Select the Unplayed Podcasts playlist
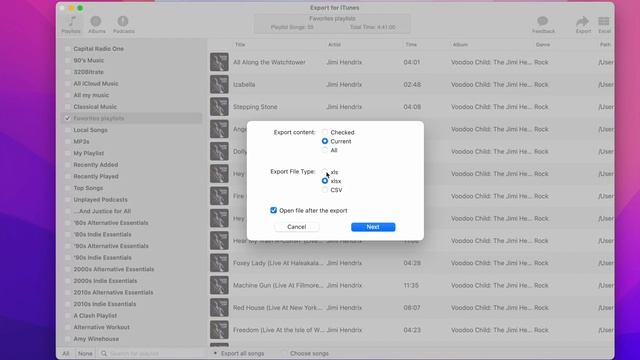The height and width of the screenshot is (360, 640). [100, 200]
